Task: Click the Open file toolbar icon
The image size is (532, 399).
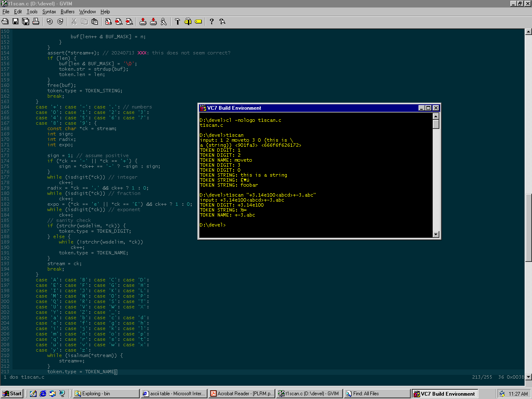Action: point(5,21)
